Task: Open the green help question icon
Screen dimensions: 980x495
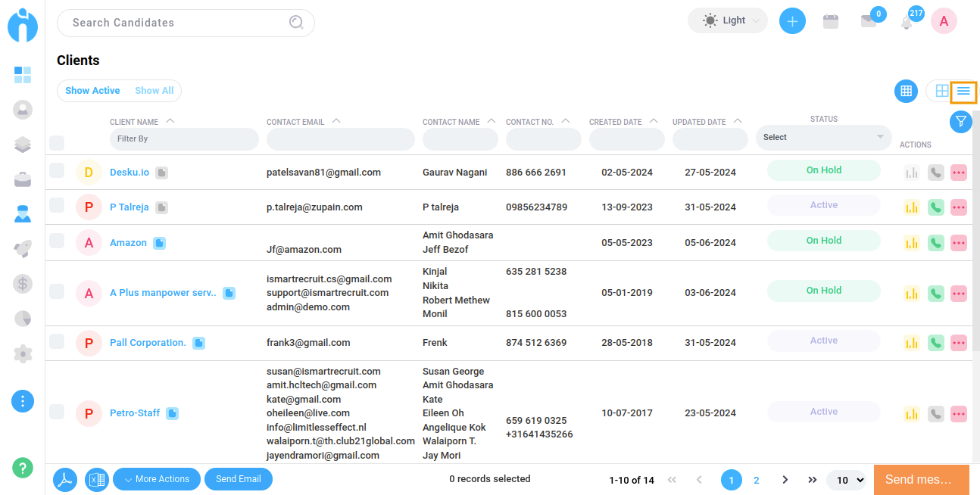Action: click(x=23, y=469)
